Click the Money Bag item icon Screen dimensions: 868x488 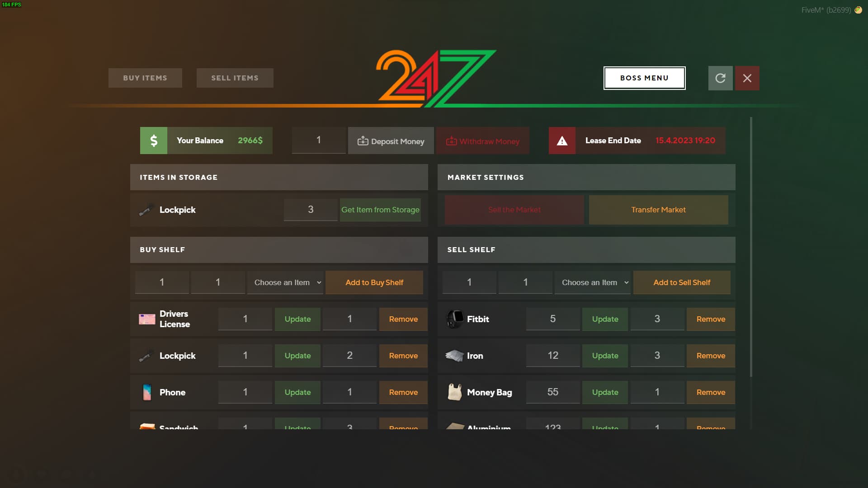coord(455,392)
